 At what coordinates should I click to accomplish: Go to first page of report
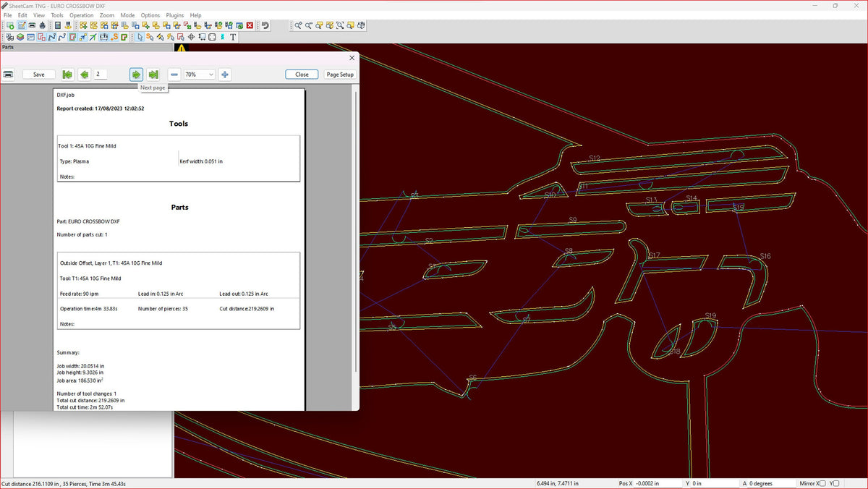click(67, 75)
